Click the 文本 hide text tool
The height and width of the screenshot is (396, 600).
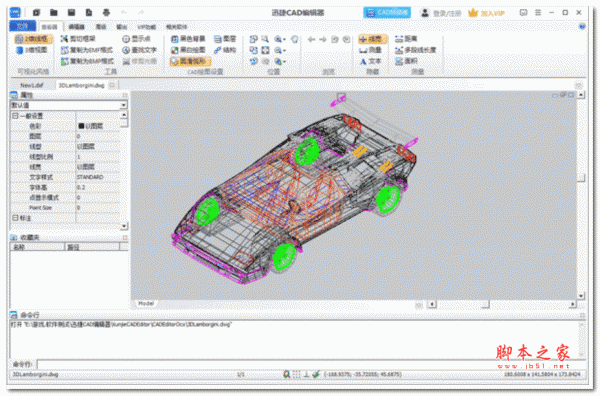(370, 61)
